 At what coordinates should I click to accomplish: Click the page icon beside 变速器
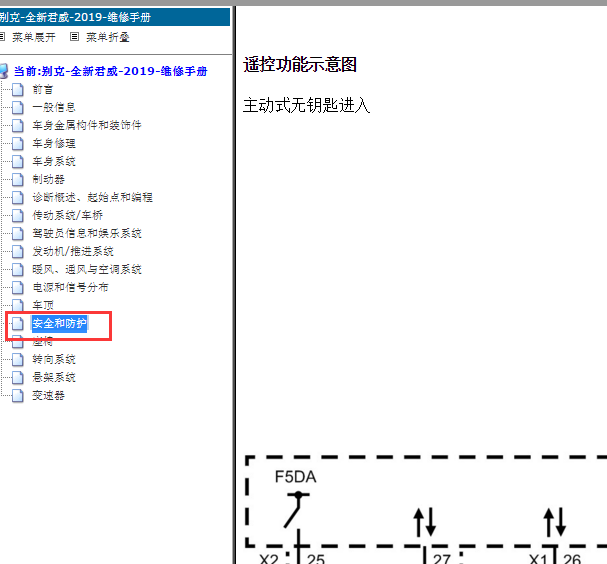click(x=17, y=395)
